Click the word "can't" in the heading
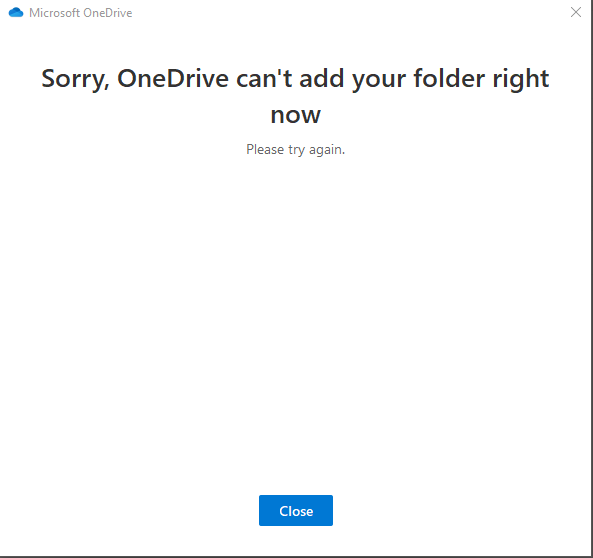 pos(264,78)
